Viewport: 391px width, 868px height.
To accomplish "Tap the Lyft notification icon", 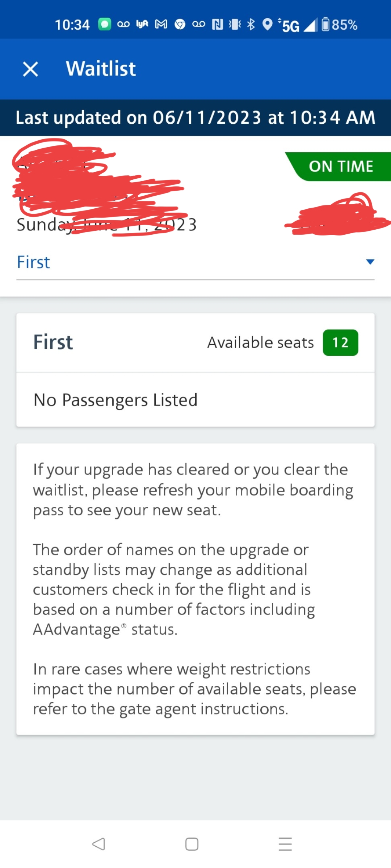I will pyautogui.click(x=142, y=24).
